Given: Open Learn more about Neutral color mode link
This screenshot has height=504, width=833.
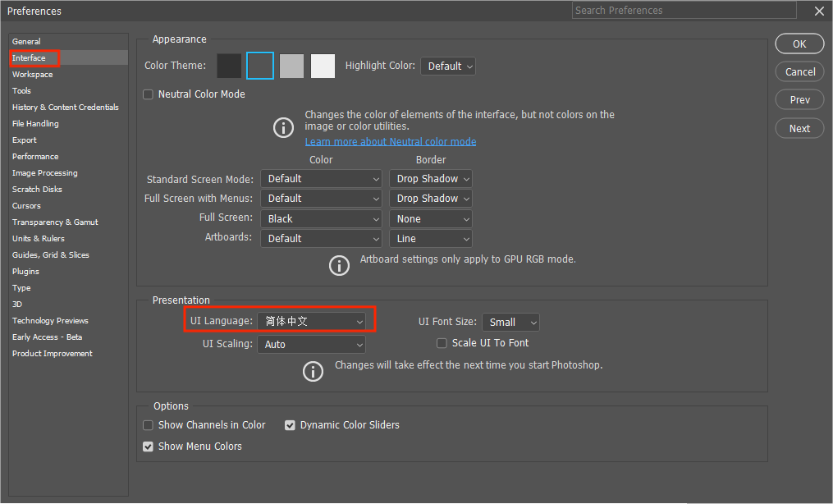Looking at the screenshot, I should point(391,142).
